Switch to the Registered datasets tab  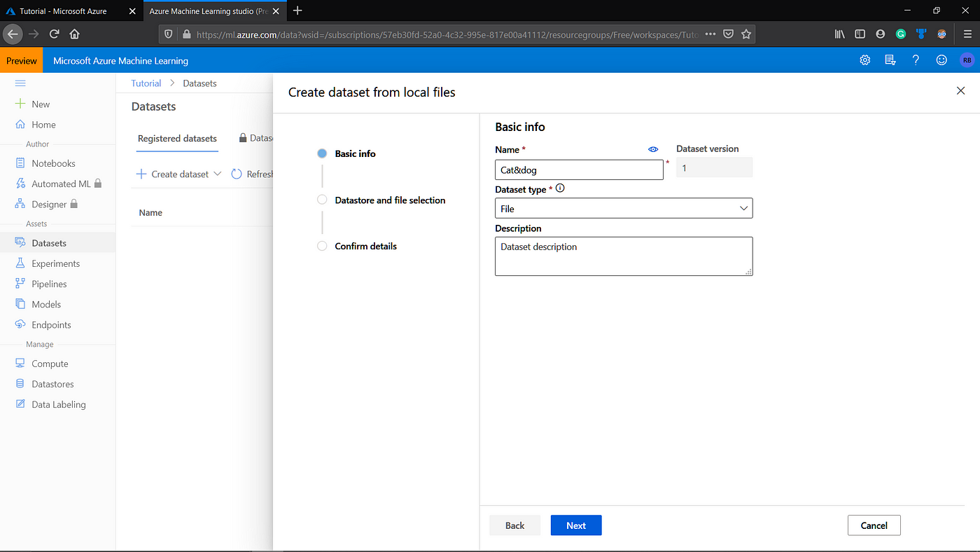pyautogui.click(x=177, y=139)
